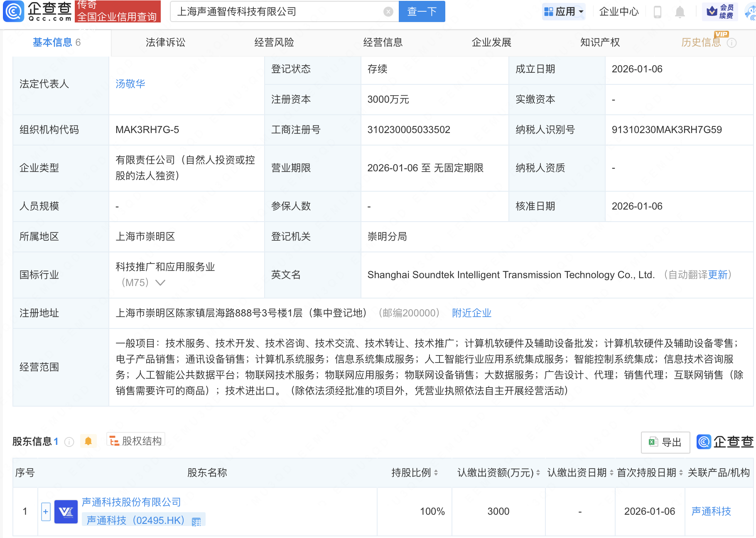
Task: Switch to 知识产权 tab
Action: [x=599, y=42]
